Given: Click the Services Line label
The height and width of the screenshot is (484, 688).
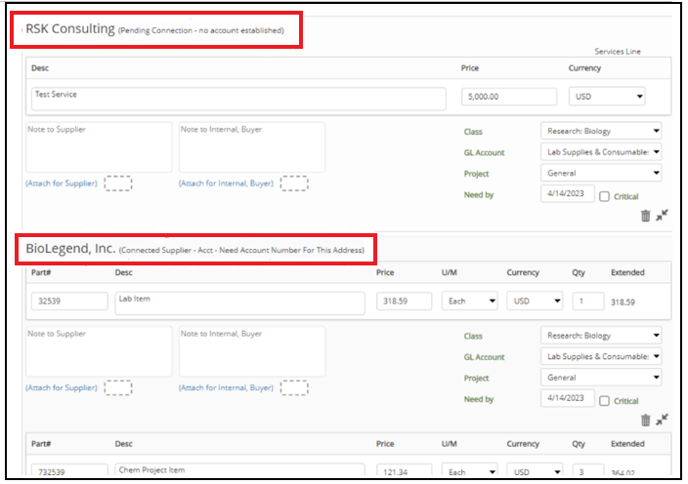Looking at the screenshot, I should tap(617, 51).
